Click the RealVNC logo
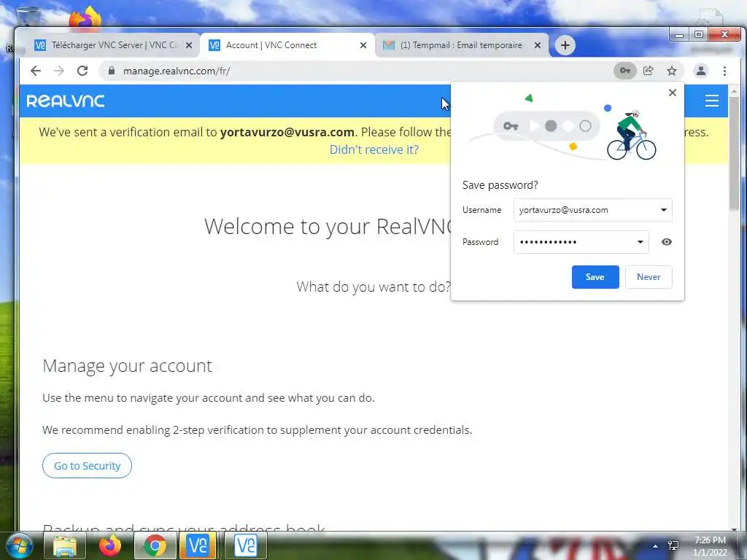The width and height of the screenshot is (747, 560). 65,101
